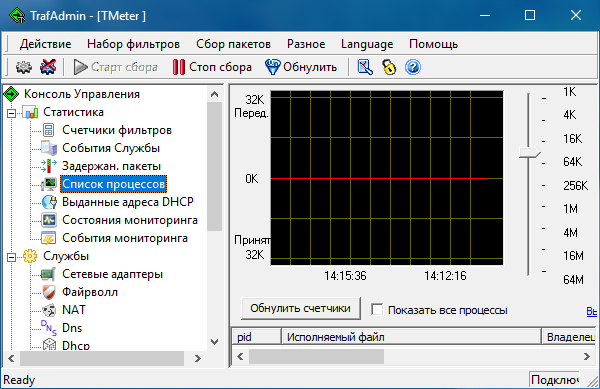Click the Подключ status bar panel

point(554,379)
